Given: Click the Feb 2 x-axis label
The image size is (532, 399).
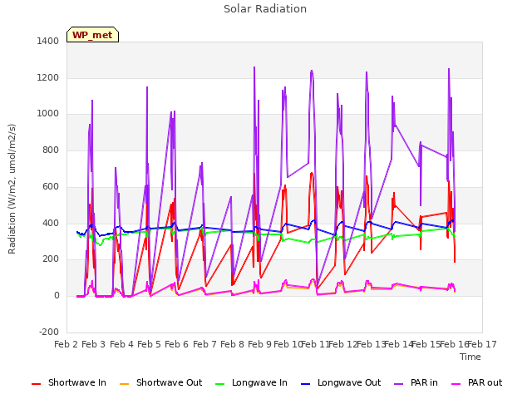Looking at the screenshot, I should pyautogui.click(x=66, y=345).
